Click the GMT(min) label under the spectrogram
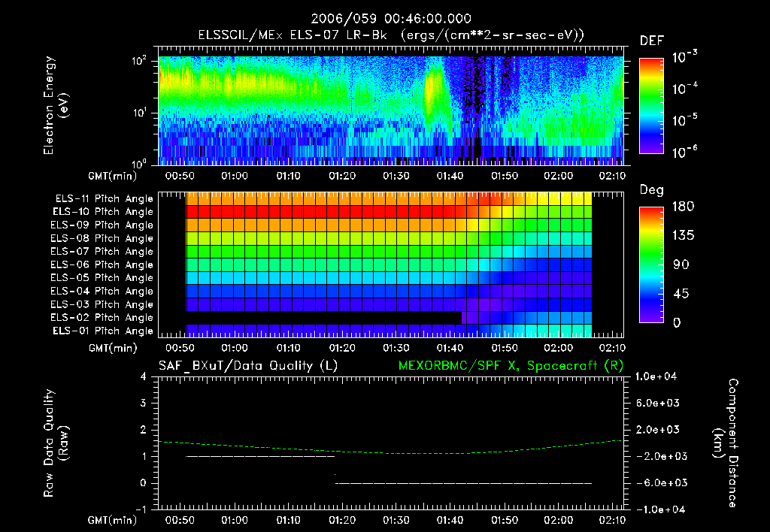770x532 pixels. 112,176
